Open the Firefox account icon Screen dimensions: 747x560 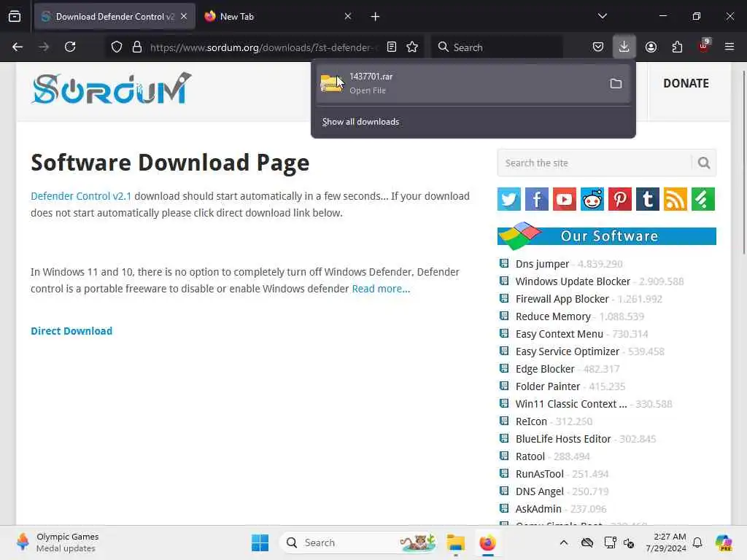(x=651, y=47)
